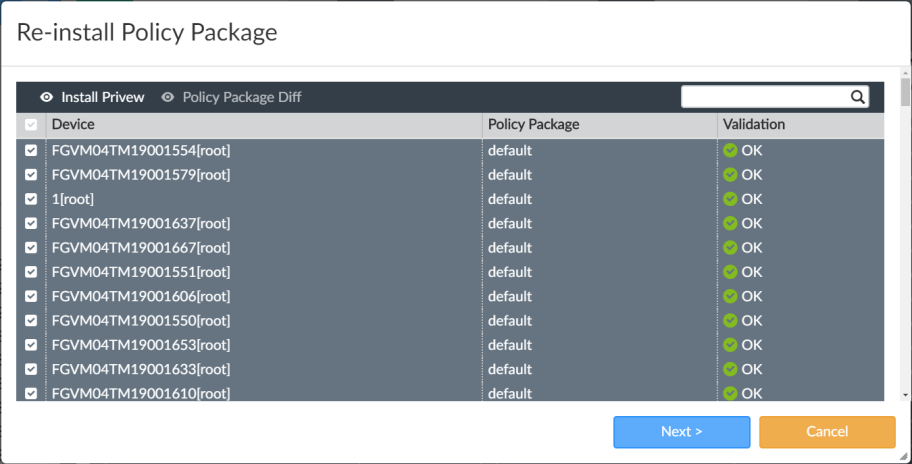Click the Install Preview eye icon
Viewport: 912px width, 464px height.
tap(47, 97)
